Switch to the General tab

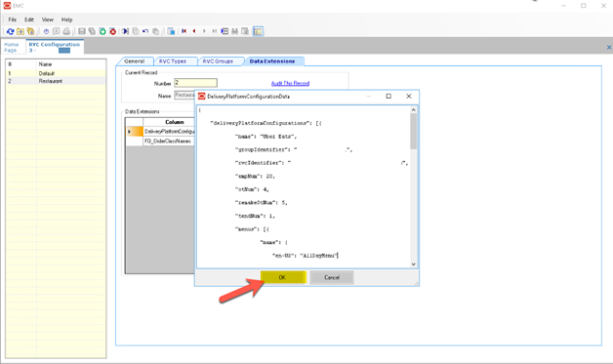tap(134, 61)
